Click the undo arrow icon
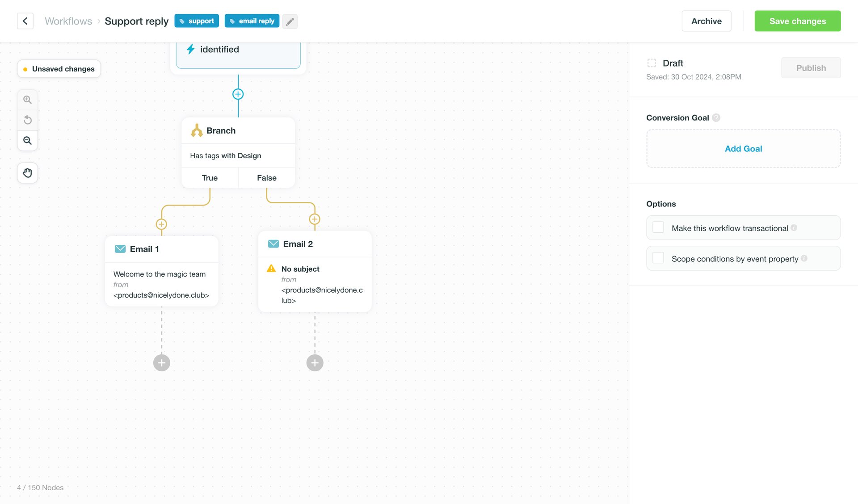 pyautogui.click(x=27, y=120)
